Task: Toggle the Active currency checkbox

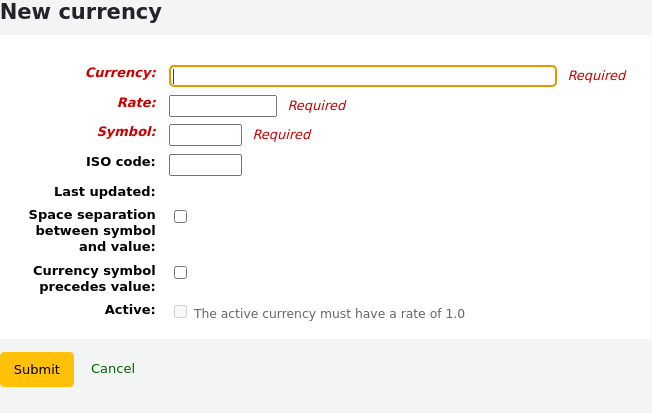Action: pos(181,312)
